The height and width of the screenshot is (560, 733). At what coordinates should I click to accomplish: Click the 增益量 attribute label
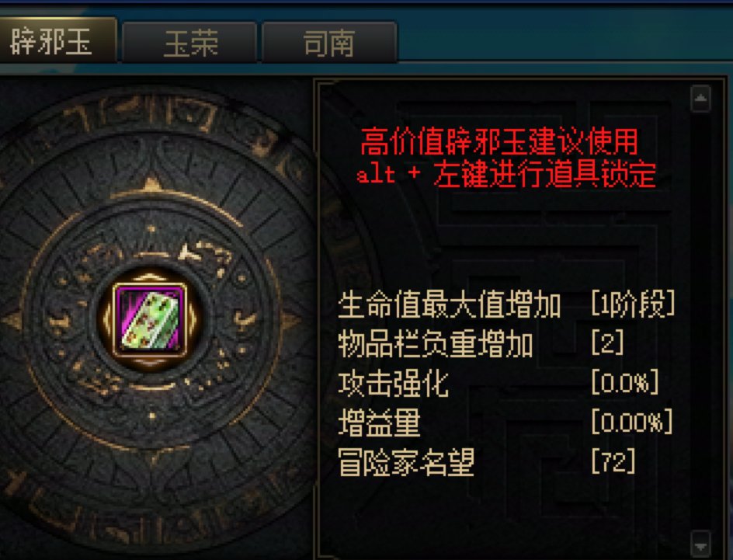[x=379, y=423]
